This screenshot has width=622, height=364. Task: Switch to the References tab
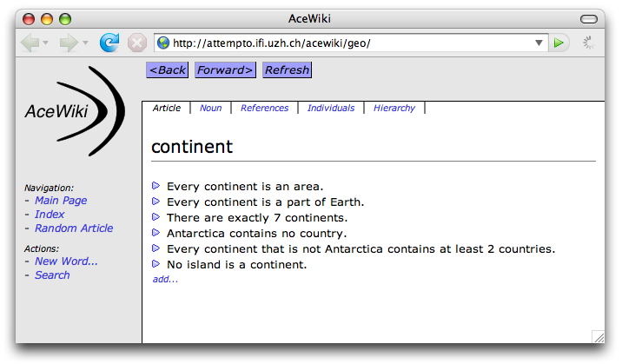(x=264, y=109)
